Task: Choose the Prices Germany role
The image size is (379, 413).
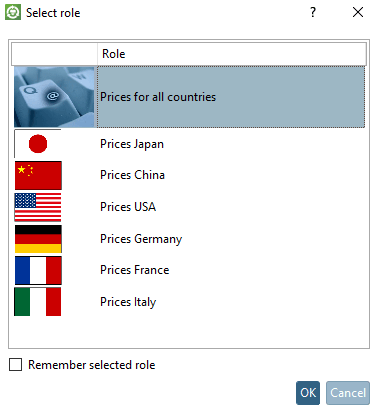Action: 141,239
